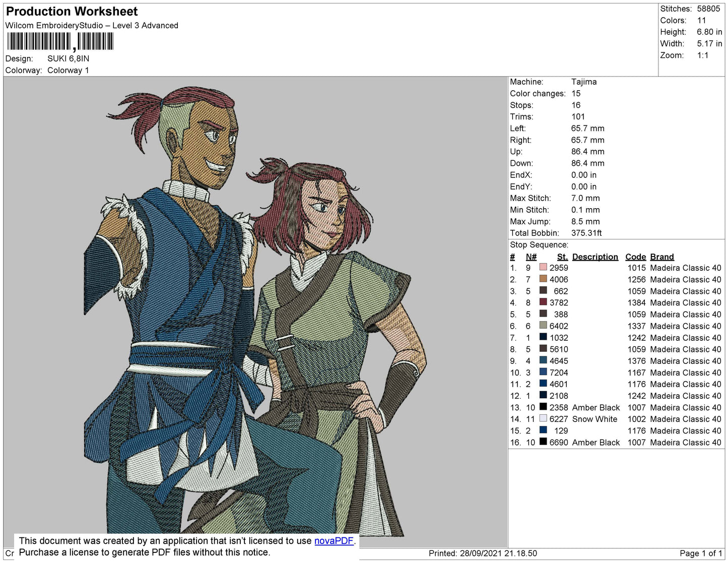Click the Snow White color swatch
Image resolution: width=728 pixels, height=563 pixels.
point(543,419)
